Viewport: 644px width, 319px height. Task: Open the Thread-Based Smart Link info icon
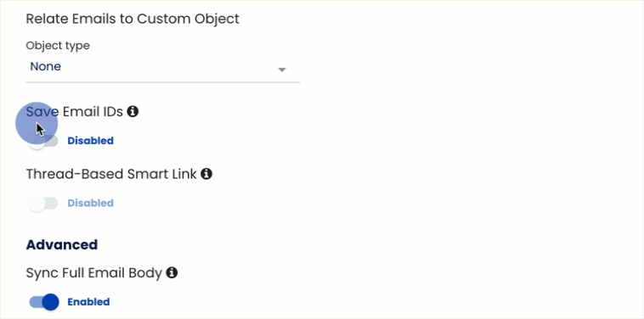(206, 174)
